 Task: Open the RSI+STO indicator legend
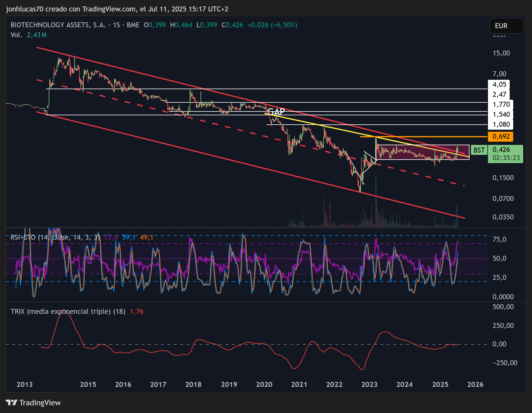[55, 237]
